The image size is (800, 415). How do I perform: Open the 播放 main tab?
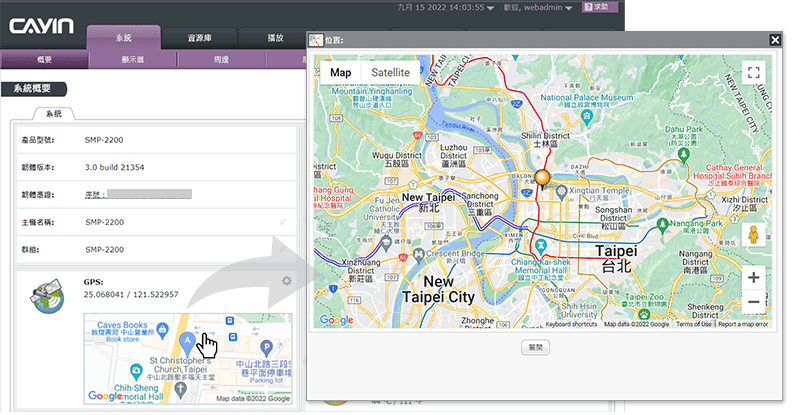click(275, 38)
